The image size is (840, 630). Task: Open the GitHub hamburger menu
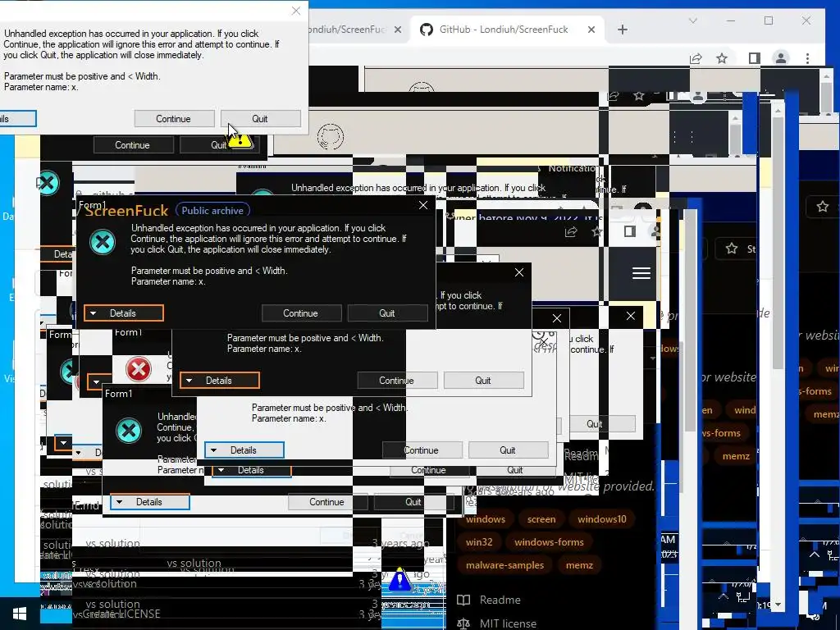tap(641, 273)
